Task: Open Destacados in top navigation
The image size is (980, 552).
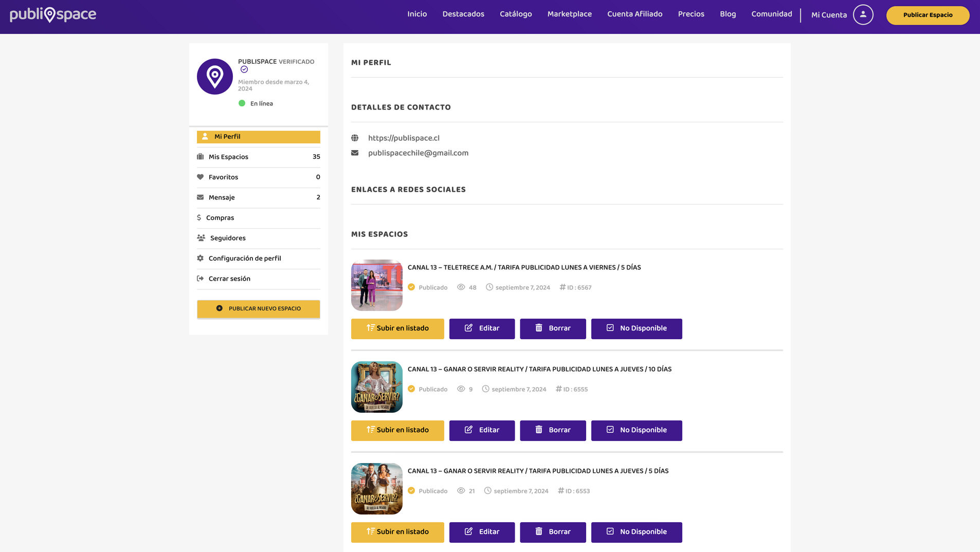Action: click(463, 14)
